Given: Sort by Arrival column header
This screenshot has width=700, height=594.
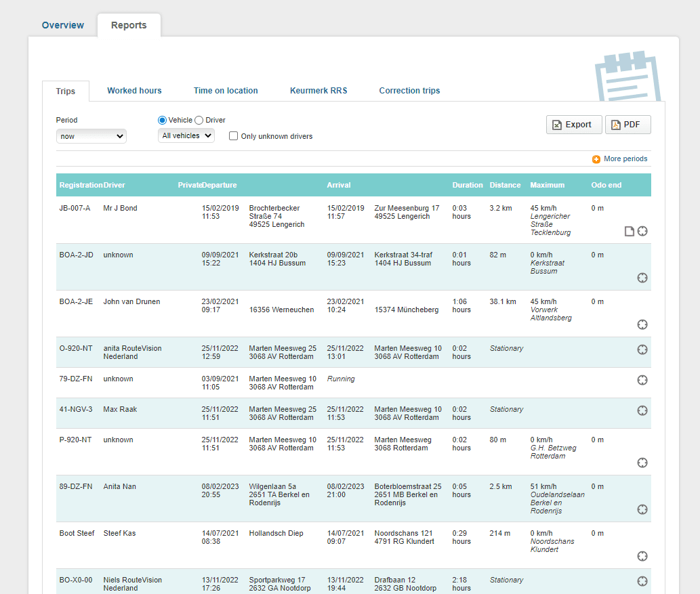Looking at the screenshot, I should 339,185.
